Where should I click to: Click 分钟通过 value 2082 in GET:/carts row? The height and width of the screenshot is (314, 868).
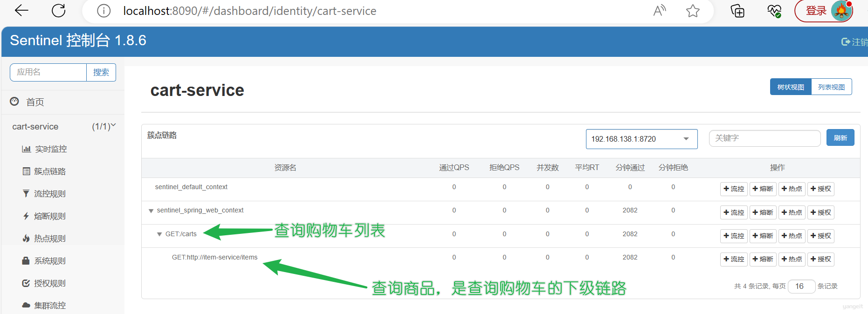(x=630, y=234)
